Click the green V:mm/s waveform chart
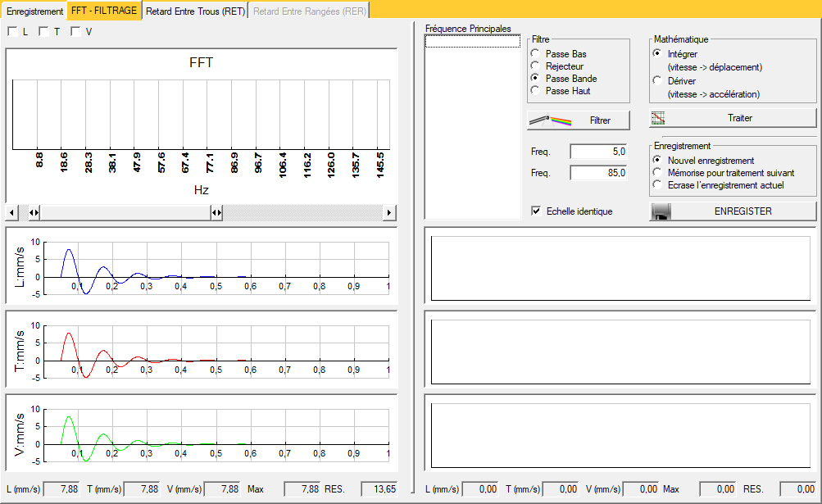The height and width of the screenshot is (504, 822). click(202, 434)
